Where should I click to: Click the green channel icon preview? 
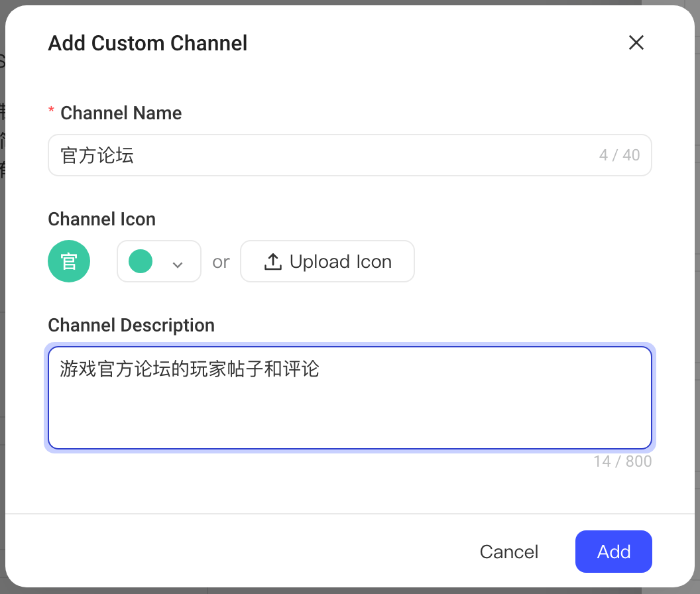69,261
